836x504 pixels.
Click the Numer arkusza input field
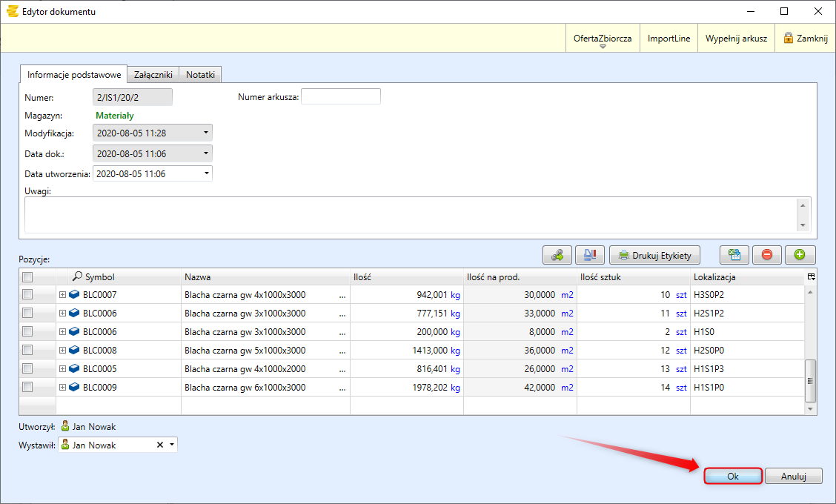(x=340, y=96)
